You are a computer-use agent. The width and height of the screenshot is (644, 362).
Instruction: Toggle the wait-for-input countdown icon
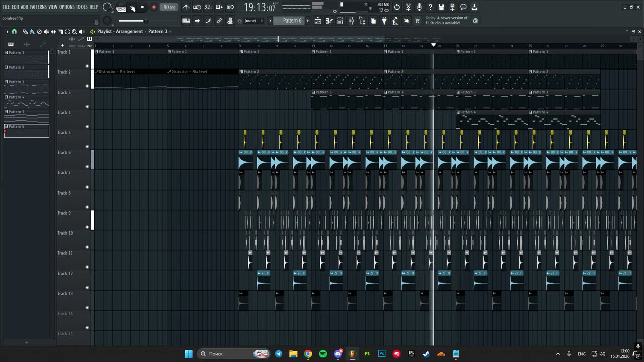(197, 7)
